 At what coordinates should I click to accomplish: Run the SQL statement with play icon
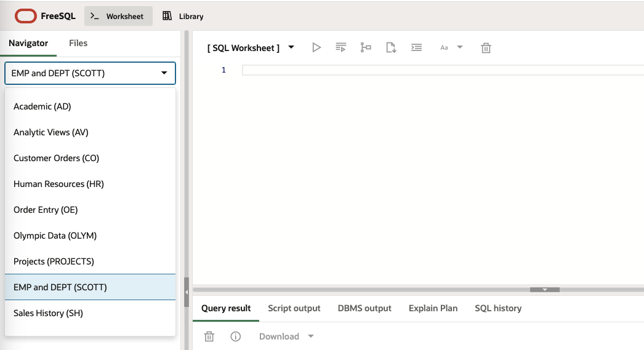(316, 47)
